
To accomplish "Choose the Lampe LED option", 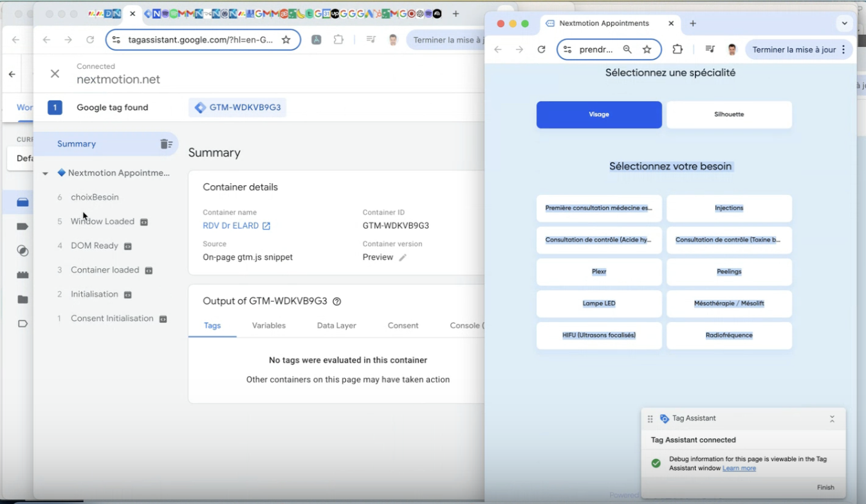I will [599, 303].
